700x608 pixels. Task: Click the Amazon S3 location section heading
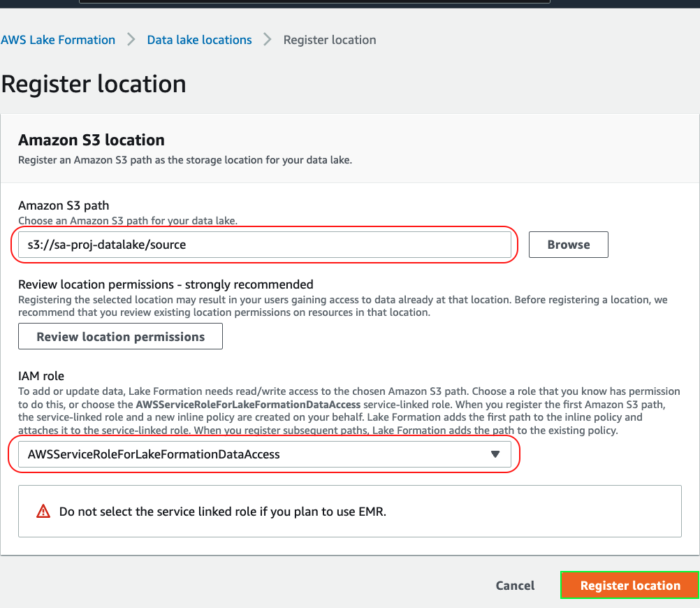[x=92, y=140]
